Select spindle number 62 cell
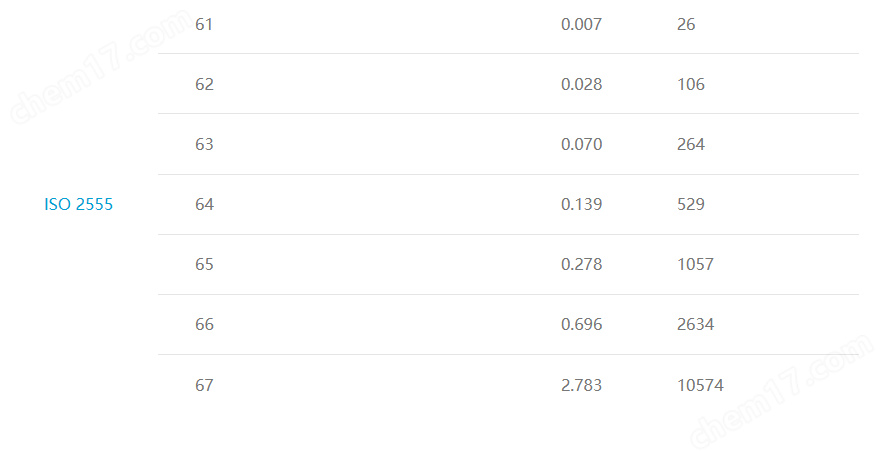Image resolution: width=885 pixels, height=460 pixels. tap(204, 84)
